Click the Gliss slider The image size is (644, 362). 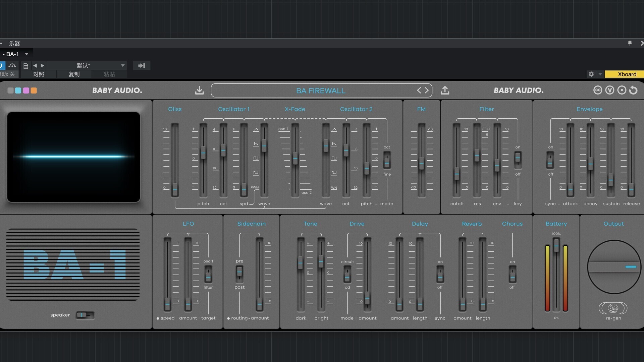tap(175, 160)
